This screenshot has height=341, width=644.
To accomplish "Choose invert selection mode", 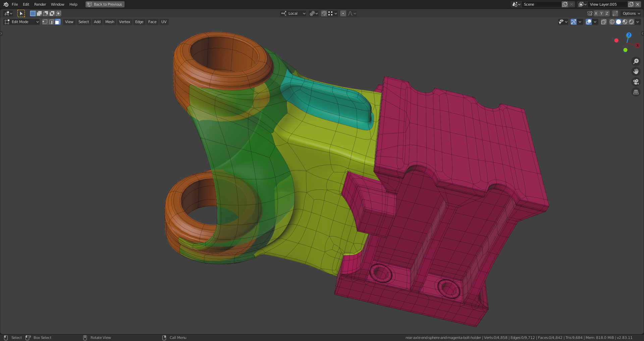I will coord(52,13).
